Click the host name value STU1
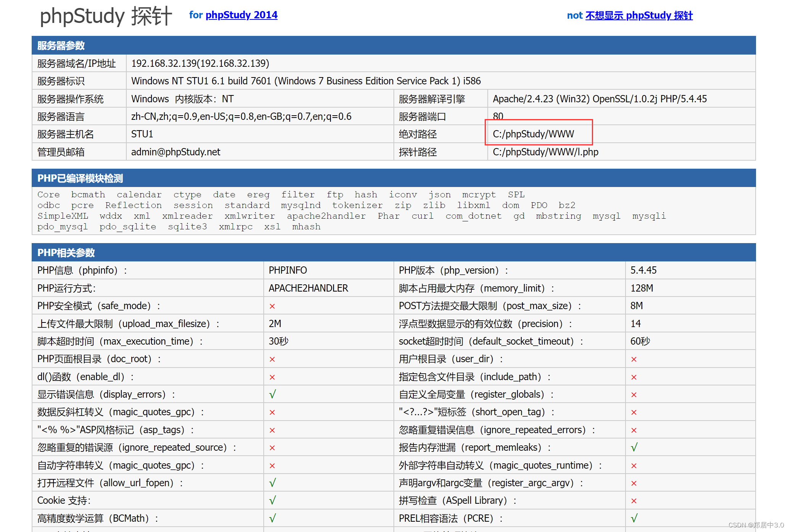Screen dimensions: 790x532 click(x=142, y=134)
